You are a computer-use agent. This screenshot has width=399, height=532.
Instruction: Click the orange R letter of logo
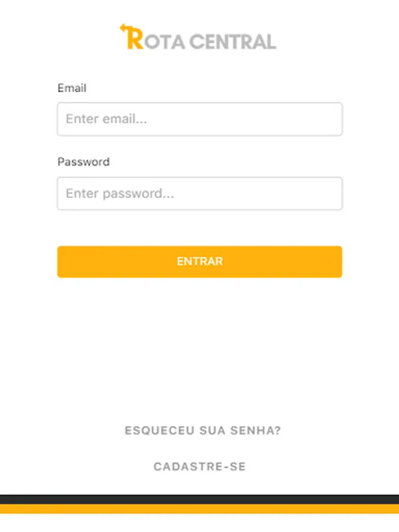point(135,38)
